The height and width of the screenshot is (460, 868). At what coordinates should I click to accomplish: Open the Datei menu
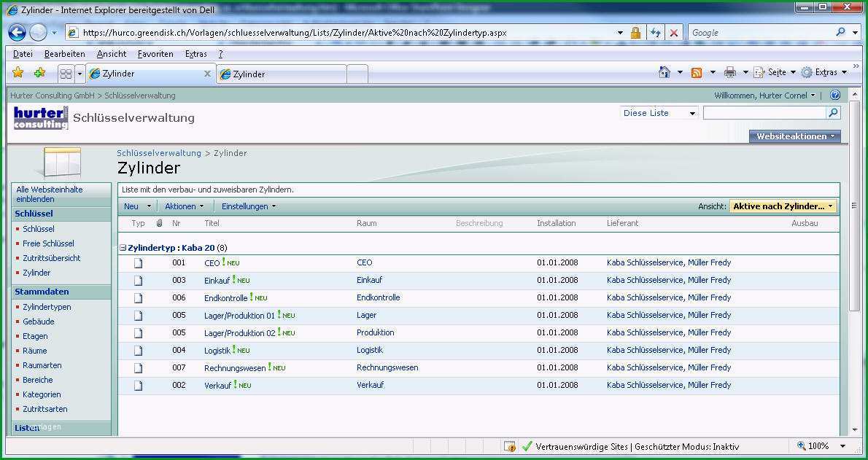[x=23, y=54]
